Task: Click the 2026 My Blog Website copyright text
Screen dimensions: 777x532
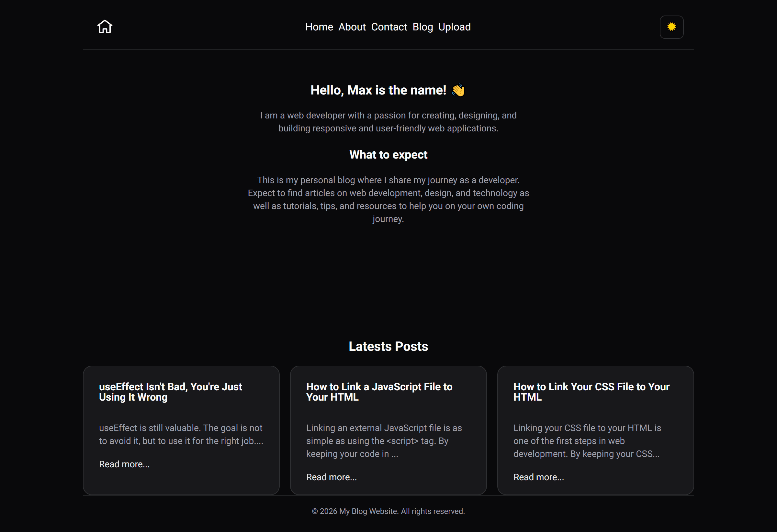Action: pyautogui.click(x=388, y=511)
